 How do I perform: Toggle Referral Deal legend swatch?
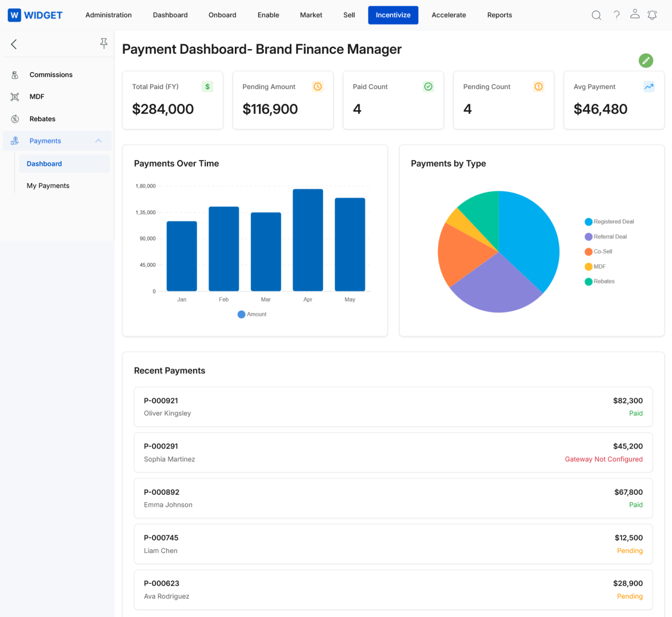click(589, 237)
